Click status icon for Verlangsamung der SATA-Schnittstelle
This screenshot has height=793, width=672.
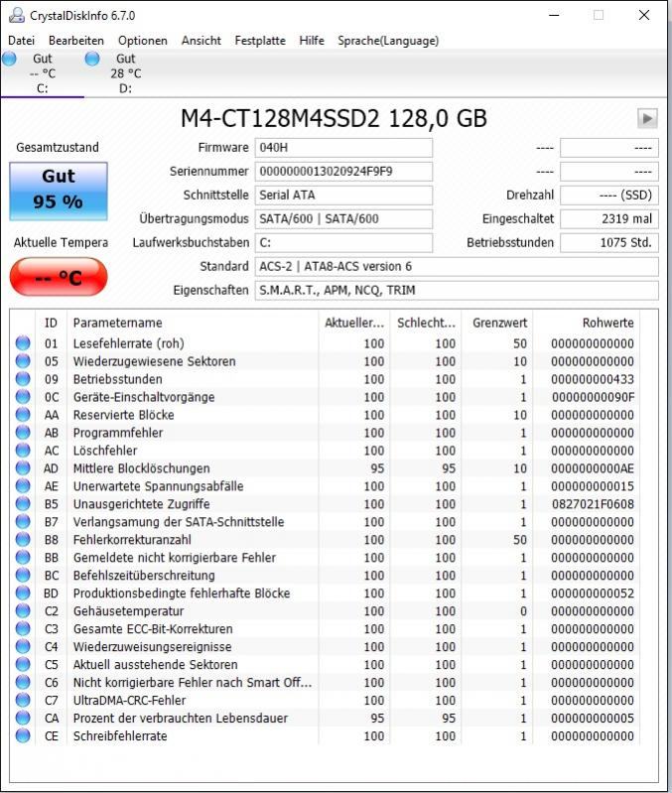(x=23, y=521)
